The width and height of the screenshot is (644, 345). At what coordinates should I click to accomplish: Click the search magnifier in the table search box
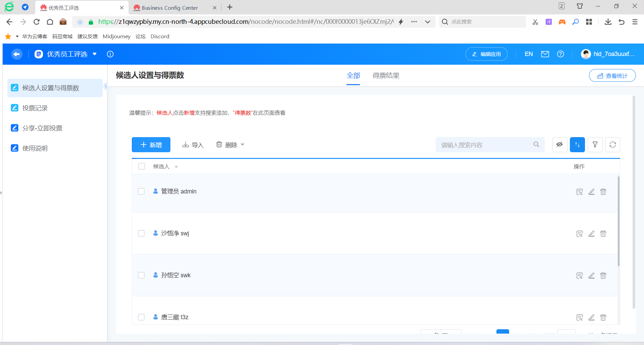tap(536, 145)
